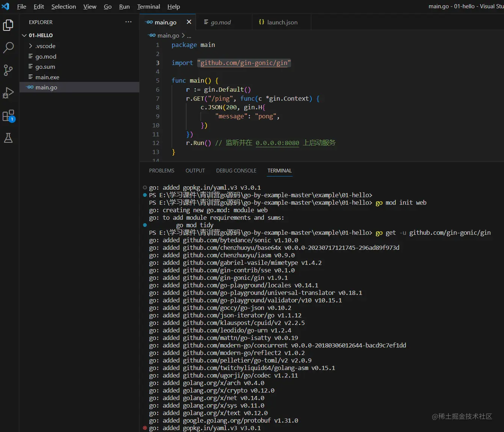Click the main.go Go icon in explorer

click(x=30, y=87)
